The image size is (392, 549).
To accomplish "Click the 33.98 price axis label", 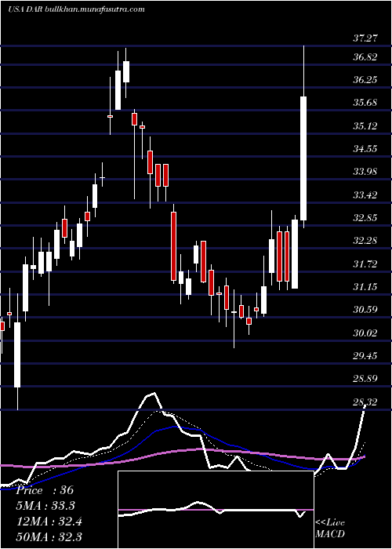I will (365, 172).
